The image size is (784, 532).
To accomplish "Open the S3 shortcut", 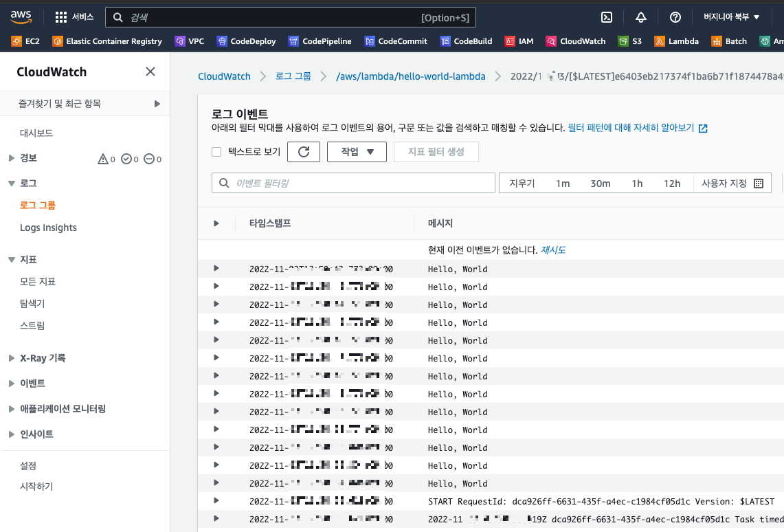I will tap(630, 41).
